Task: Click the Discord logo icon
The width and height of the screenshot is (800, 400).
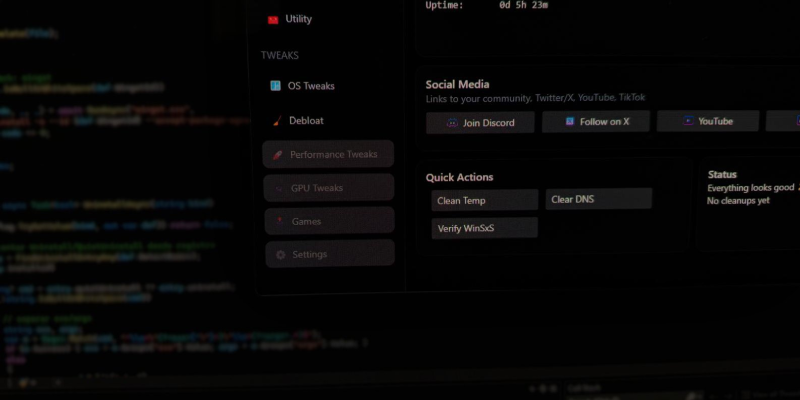Action: pyautogui.click(x=452, y=123)
